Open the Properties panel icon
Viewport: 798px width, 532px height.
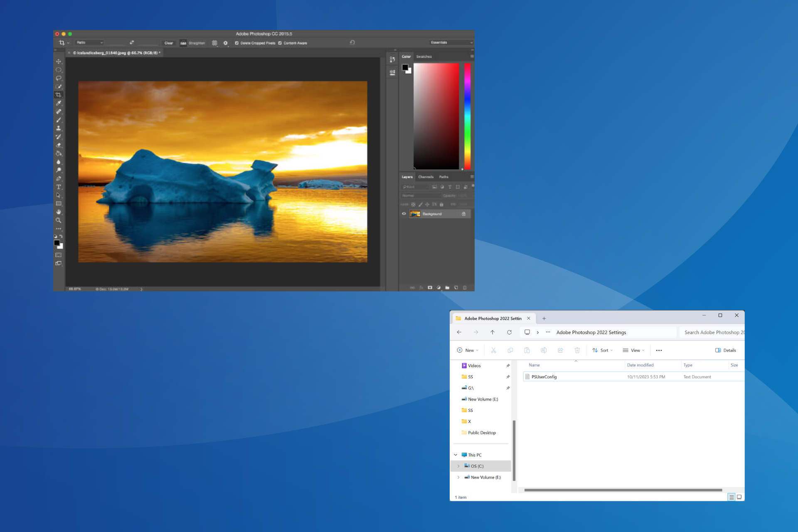click(x=392, y=73)
